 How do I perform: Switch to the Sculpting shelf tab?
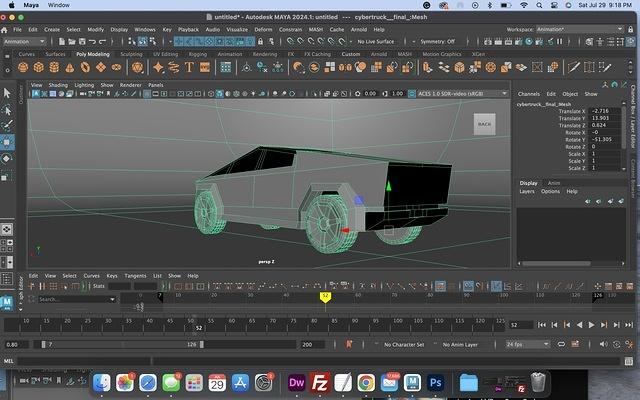click(131, 54)
